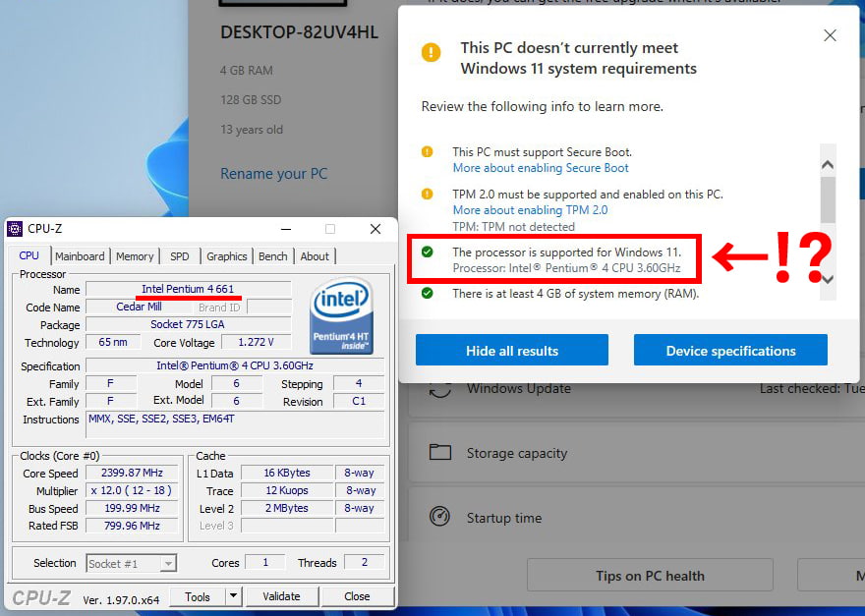The height and width of the screenshot is (616, 865).
Task: Click the green check beside 4 GB memory
Action: click(427, 293)
